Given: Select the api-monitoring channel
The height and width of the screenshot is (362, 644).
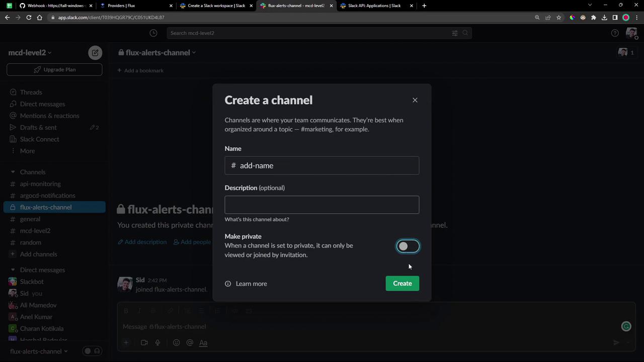Looking at the screenshot, I should coord(40,184).
